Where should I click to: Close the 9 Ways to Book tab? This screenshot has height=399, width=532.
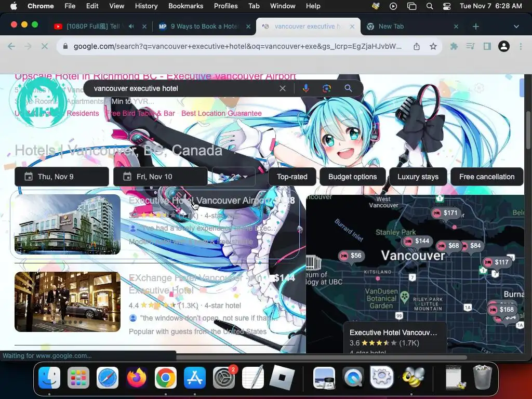point(248,26)
